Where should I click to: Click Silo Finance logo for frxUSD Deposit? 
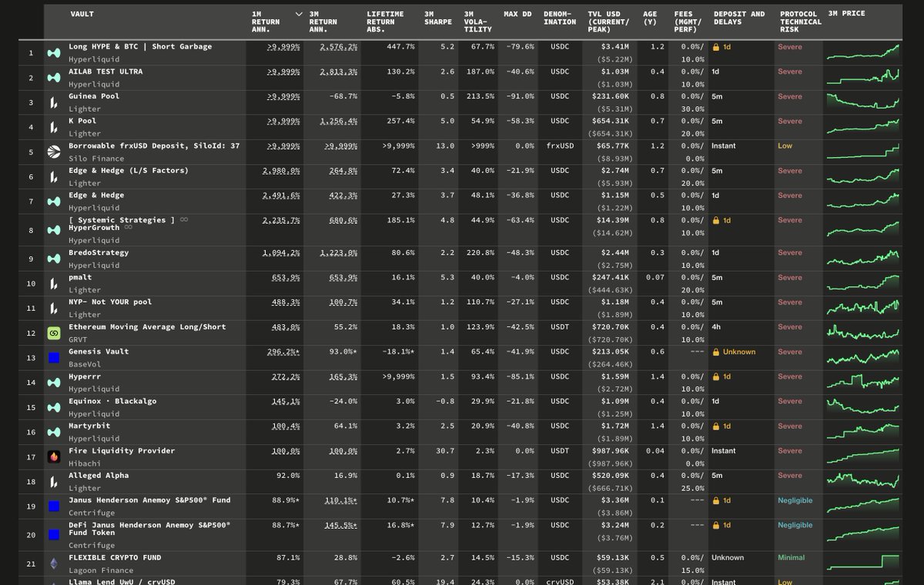[54, 152]
